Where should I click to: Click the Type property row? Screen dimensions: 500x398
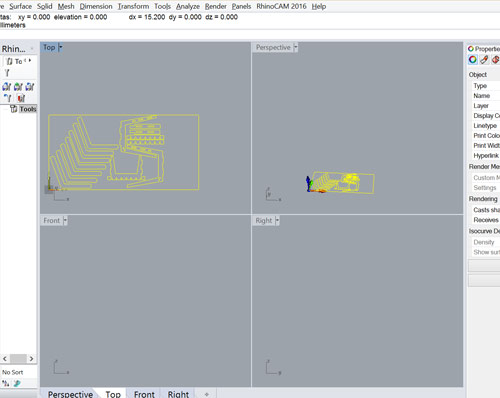coord(486,86)
